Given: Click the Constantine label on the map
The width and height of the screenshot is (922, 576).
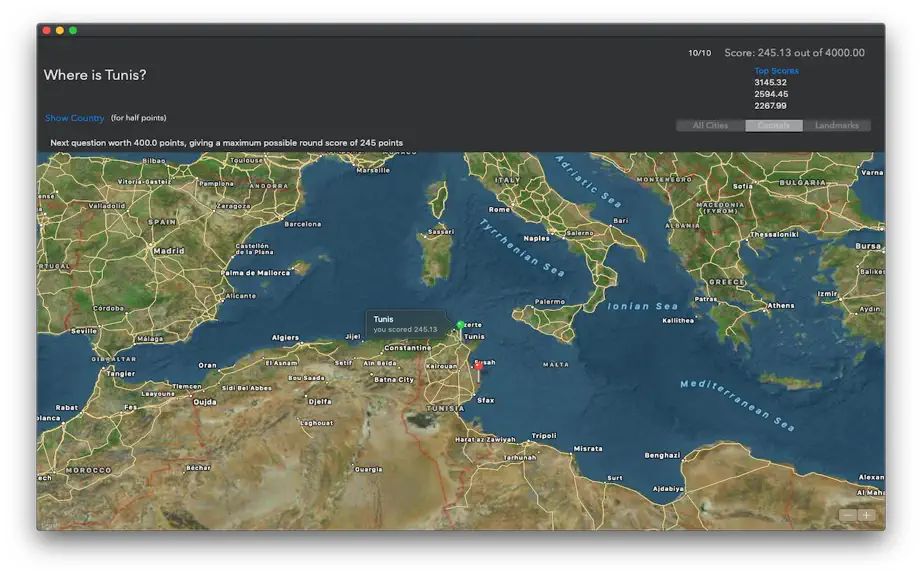Looking at the screenshot, I should (407, 348).
